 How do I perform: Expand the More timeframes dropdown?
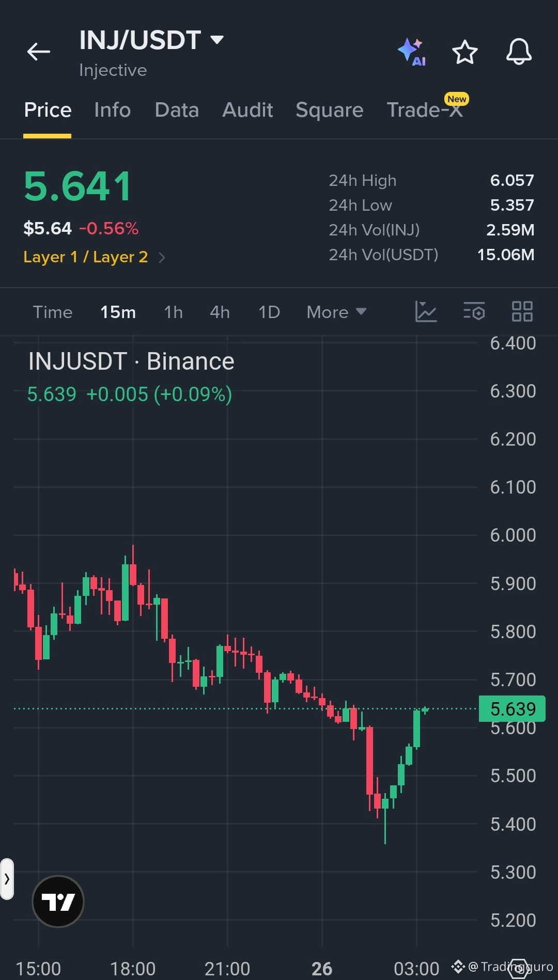pos(336,312)
